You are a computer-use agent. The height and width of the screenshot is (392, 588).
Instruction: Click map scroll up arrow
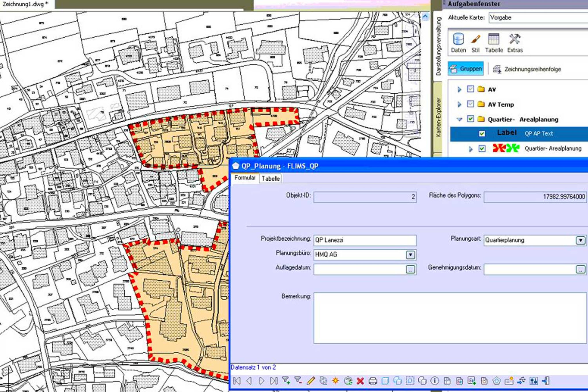pos(425,16)
